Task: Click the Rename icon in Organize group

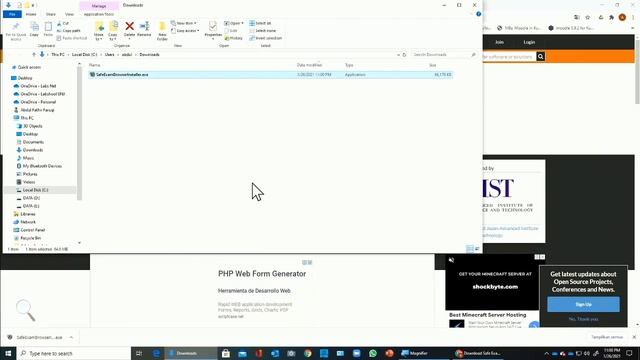Action: click(144, 27)
